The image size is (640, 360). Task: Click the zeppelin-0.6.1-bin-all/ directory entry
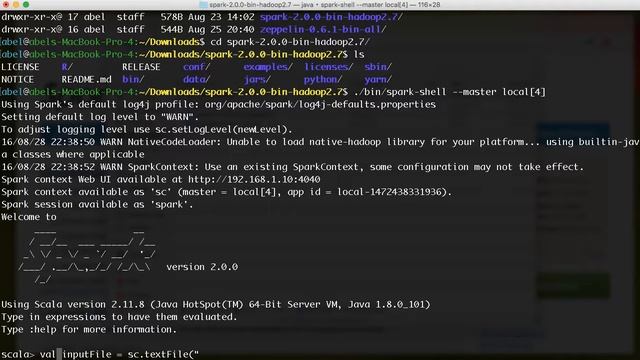point(323,29)
